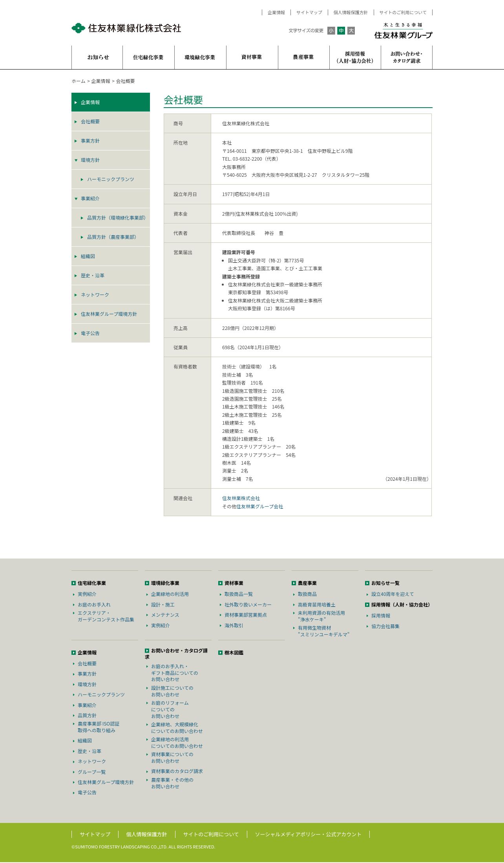Image resolution: width=504 pixels, height=863 pixels.
Task: Click footer 住宅緑化事業 heading icon
Action: (x=73, y=583)
